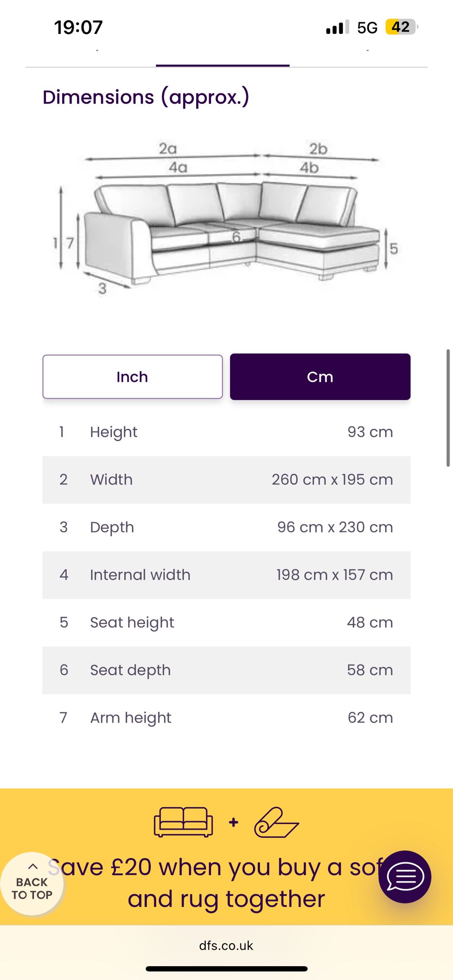This screenshot has width=453, height=980.
Task: Tap the rolled rug icon in the banner
Action: [276, 823]
